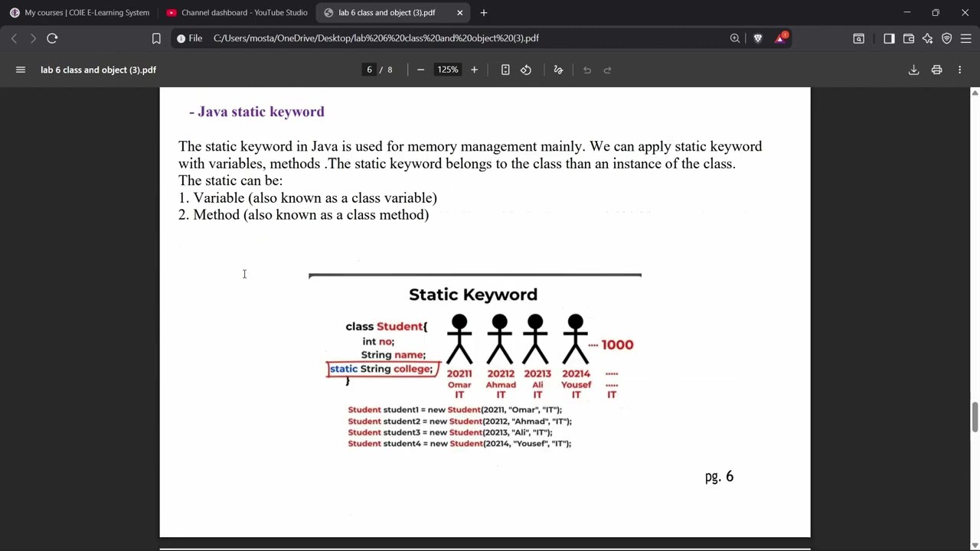
Task: Zoom out using the minus button
Action: tap(420, 70)
